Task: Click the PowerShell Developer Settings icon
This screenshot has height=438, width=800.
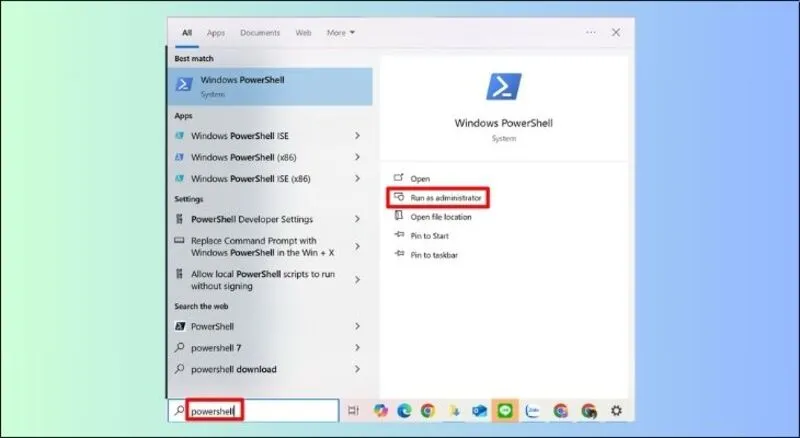Action: (179, 219)
